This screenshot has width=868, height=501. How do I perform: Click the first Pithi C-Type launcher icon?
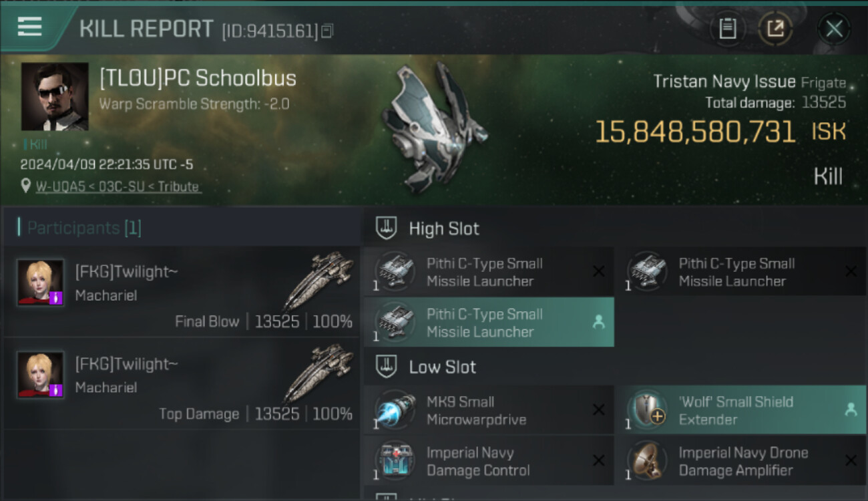(x=395, y=273)
